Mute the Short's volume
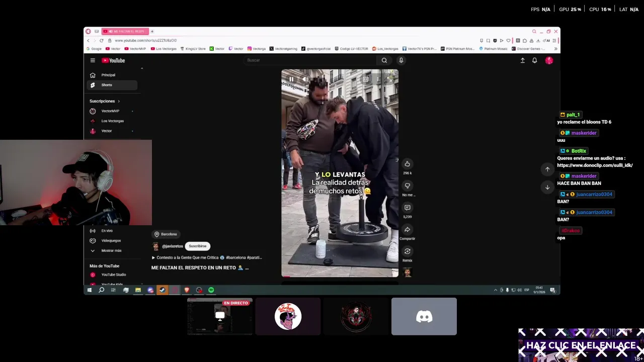This screenshot has height=362, width=644. (x=304, y=79)
